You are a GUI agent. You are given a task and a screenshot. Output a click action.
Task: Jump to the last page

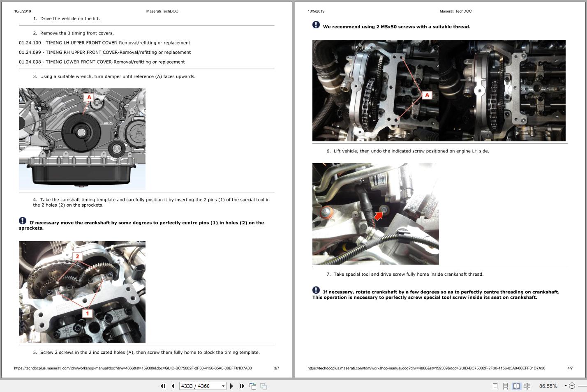click(242, 386)
